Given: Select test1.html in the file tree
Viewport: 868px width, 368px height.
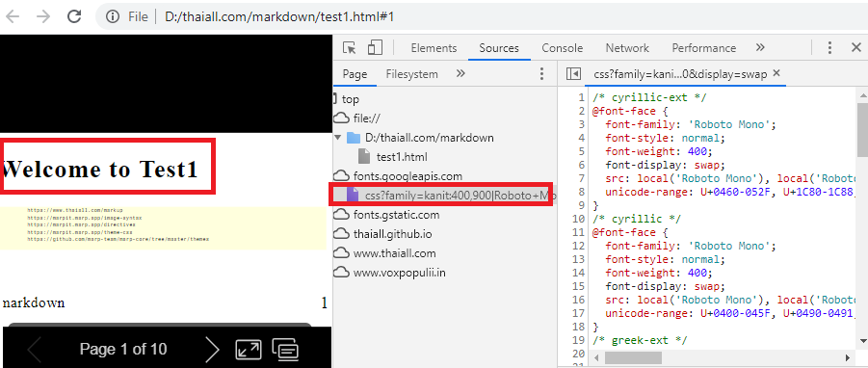Looking at the screenshot, I should tap(402, 157).
